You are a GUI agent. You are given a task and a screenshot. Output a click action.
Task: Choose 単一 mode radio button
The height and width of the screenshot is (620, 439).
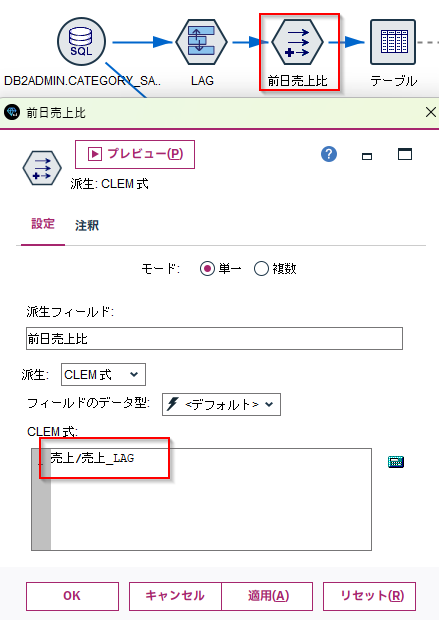207,269
